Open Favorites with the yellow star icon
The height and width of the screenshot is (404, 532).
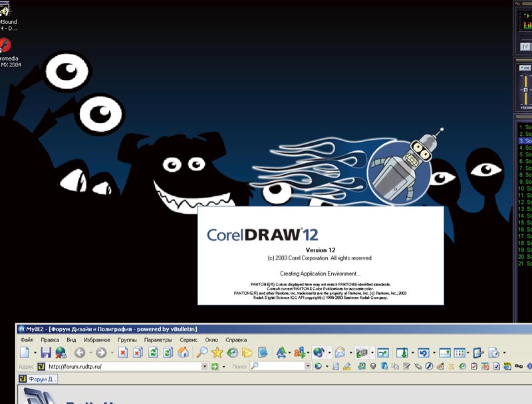coord(217,353)
